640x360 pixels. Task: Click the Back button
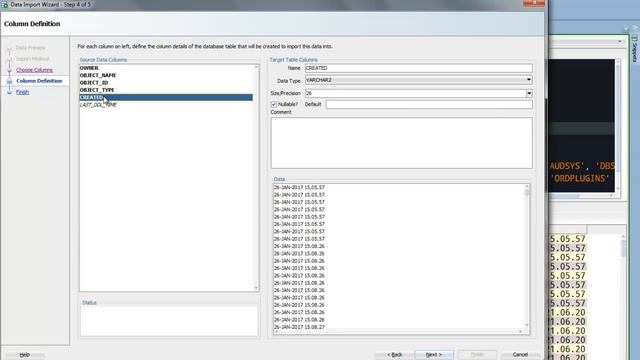(x=394, y=355)
